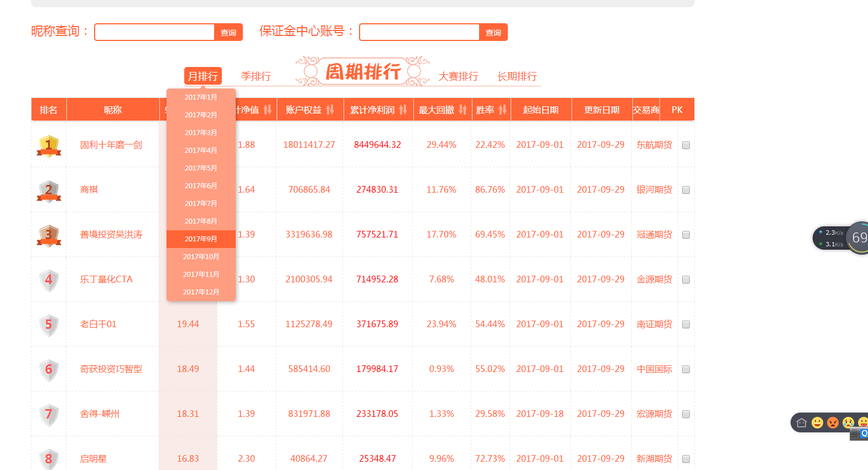This screenshot has height=470, width=868.
Task: Open the 大赛排行 tab
Action: tap(458, 76)
